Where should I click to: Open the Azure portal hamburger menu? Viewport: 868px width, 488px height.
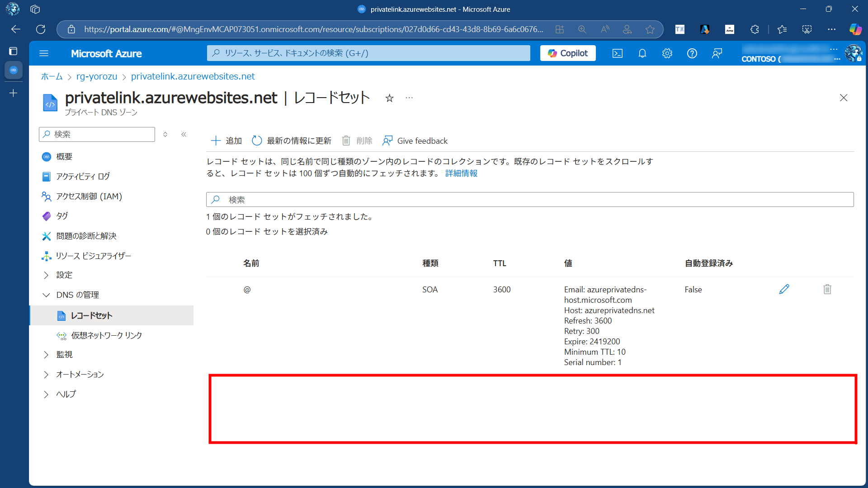(44, 53)
